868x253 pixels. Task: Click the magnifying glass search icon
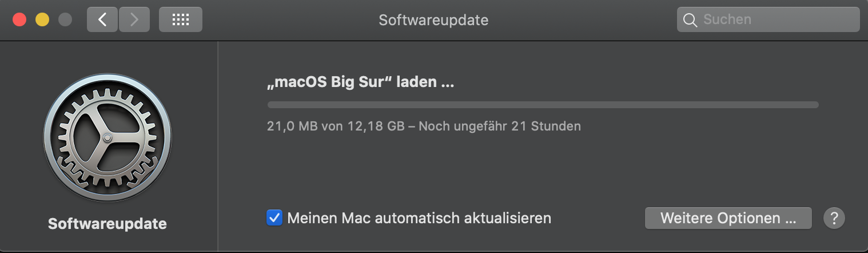coord(690,20)
